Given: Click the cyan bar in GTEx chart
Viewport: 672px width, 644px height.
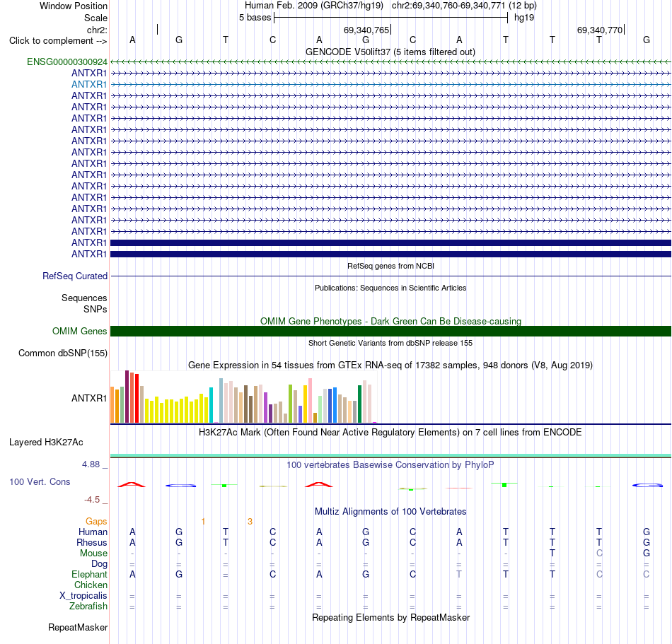Looking at the screenshot, I should click(211, 406).
